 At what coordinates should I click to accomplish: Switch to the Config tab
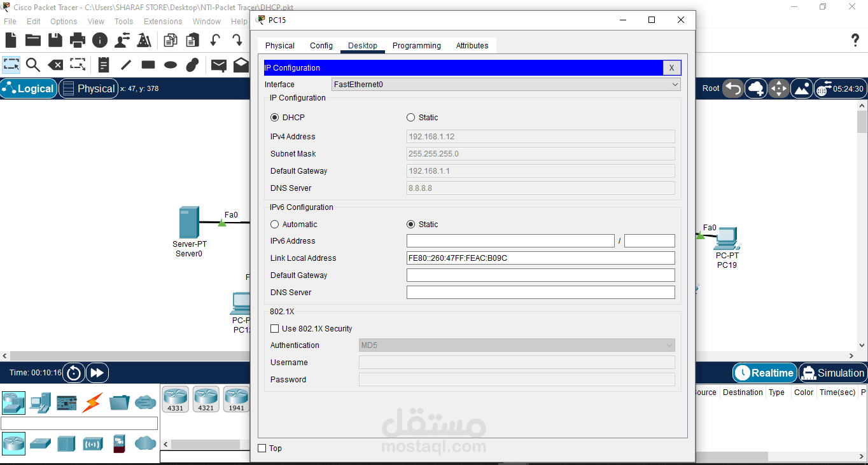coord(321,46)
